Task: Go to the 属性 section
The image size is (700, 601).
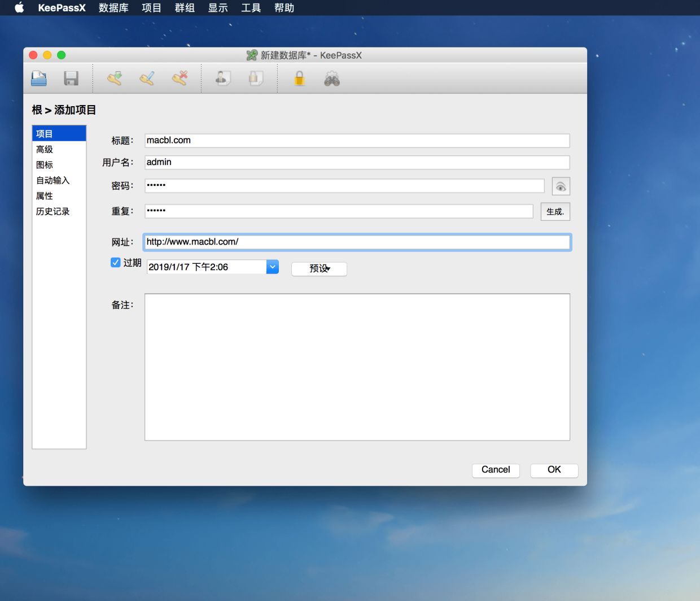Action: tap(59, 196)
